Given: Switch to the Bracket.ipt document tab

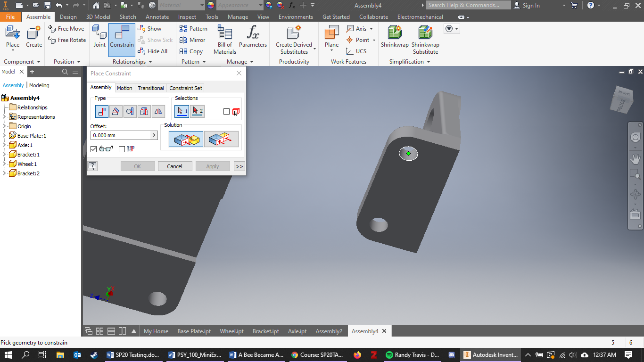Looking at the screenshot, I should pyautogui.click(x=266, y=331).
